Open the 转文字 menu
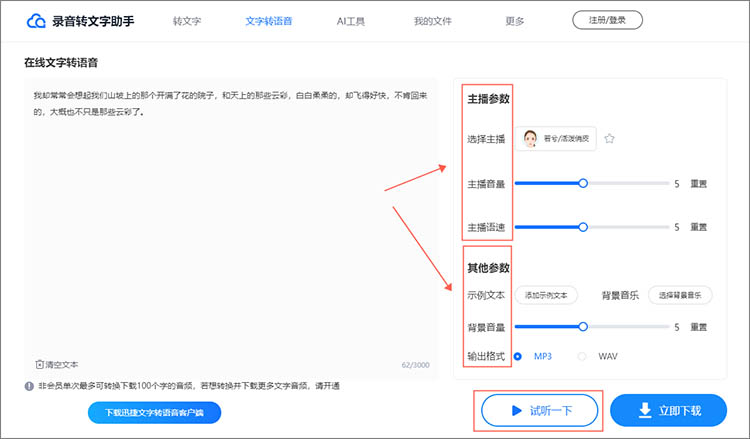Viewport: 750px width, 439px height. [x=187, y=21]
